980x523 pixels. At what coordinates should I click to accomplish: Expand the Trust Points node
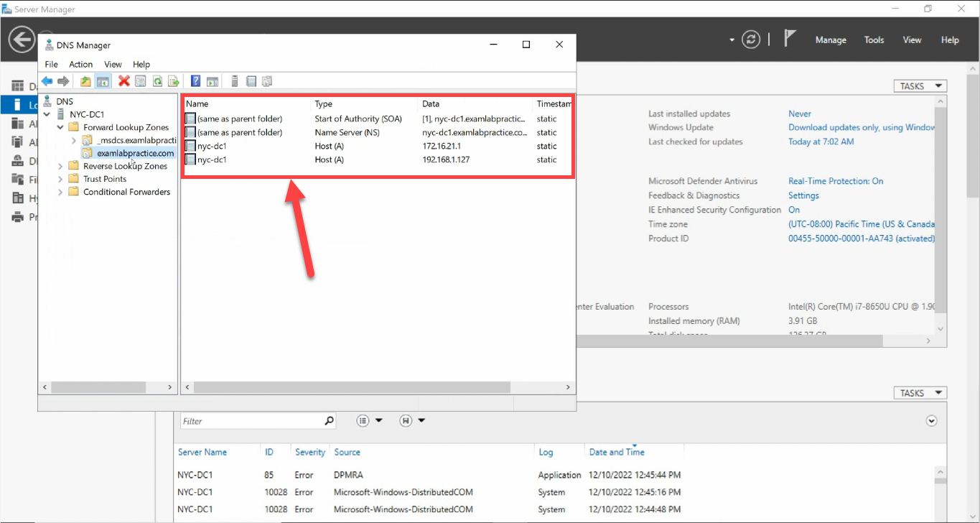(x=61, y=179)
